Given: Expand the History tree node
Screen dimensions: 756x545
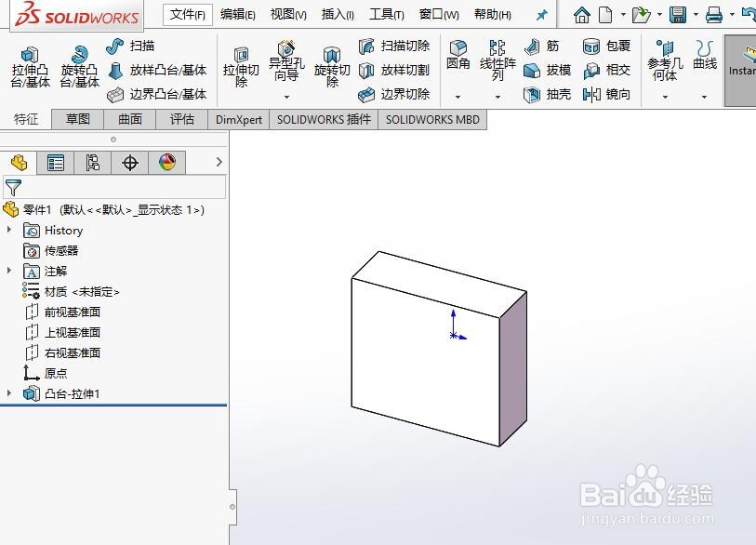Looking at the screenshot, I should 9,230.
